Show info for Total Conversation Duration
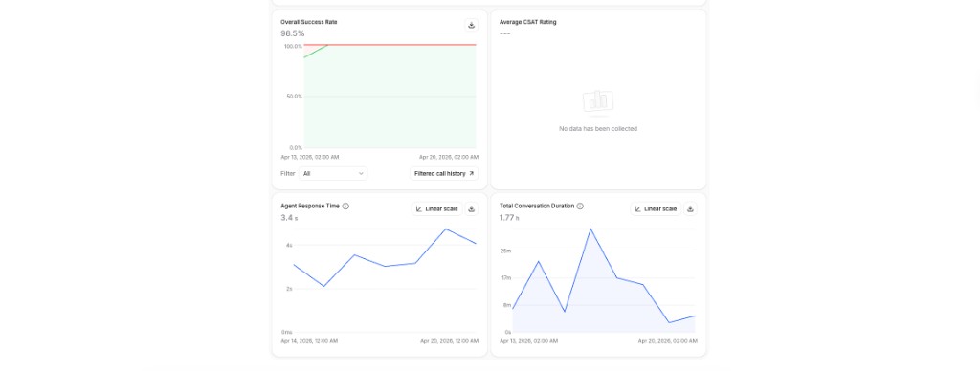This screenshot has width=980, height=371. 580,207
